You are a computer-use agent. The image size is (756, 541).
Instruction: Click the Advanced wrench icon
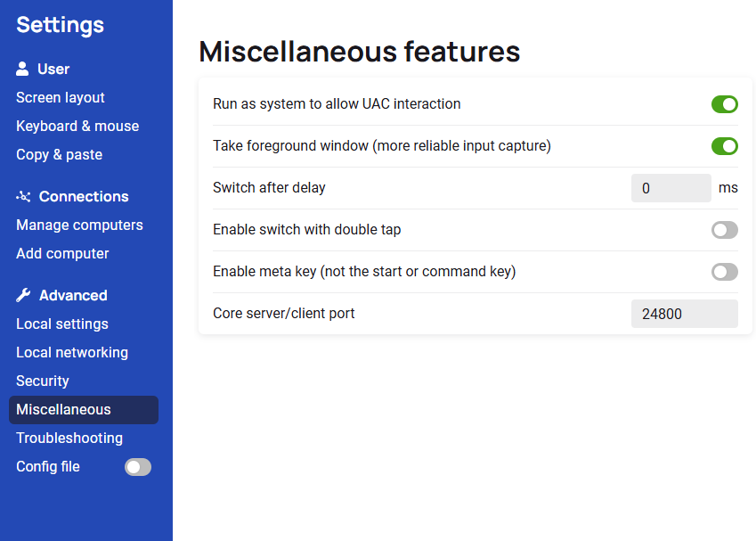tap(23, 296)
